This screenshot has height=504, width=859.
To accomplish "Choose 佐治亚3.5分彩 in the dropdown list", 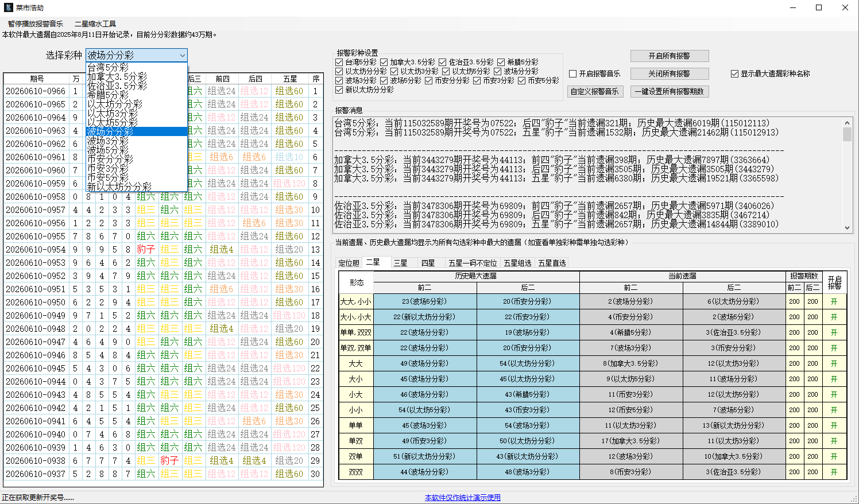I will 137,86.
